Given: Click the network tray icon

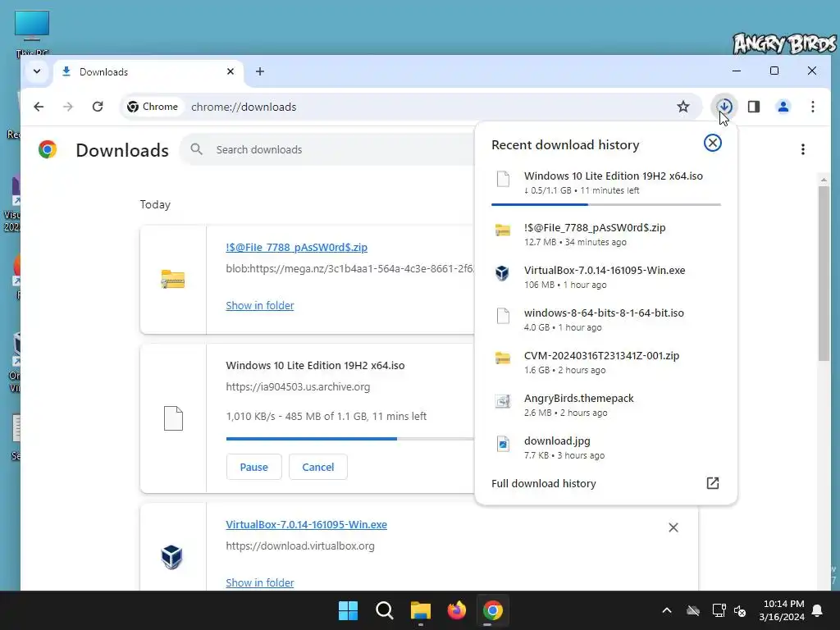Looking at the screenshot, I should coord(719,610).
